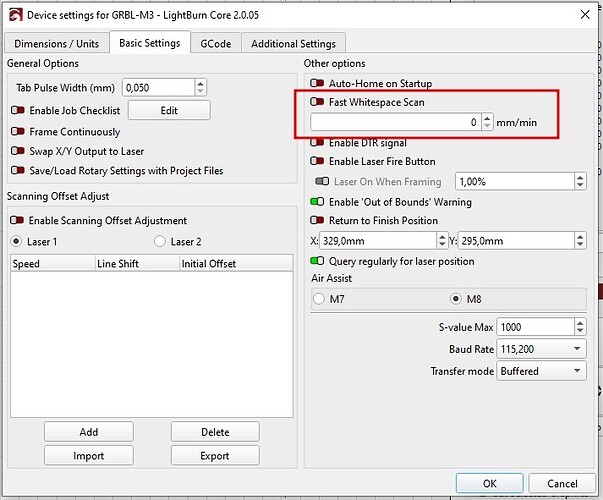
Task: Toggle Return to Finish Position switch
Action: (x=317, y=220)
